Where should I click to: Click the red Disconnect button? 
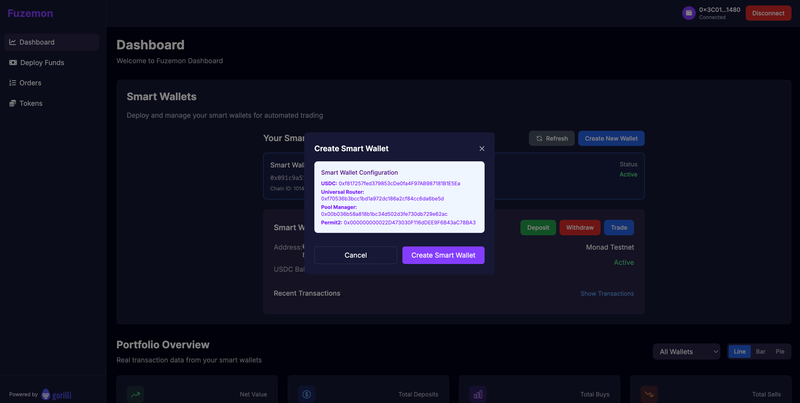coord(767,13)
